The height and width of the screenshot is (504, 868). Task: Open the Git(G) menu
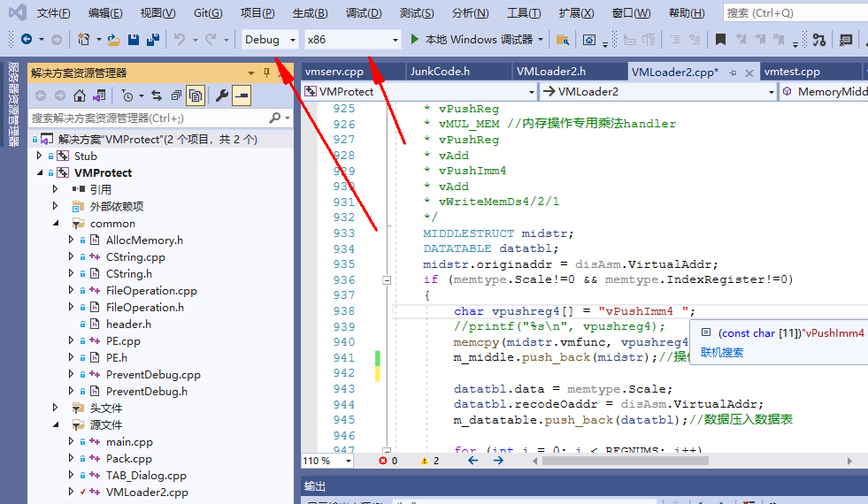click(x=208, y=12)
